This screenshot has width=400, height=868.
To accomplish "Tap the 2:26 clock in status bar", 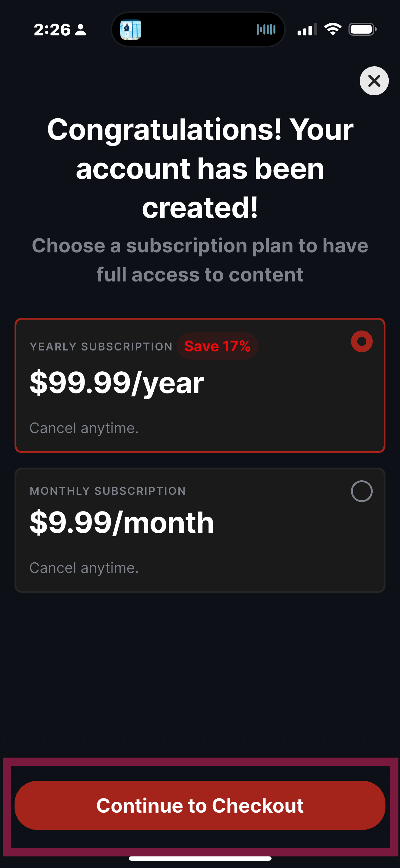I will 52,30.
